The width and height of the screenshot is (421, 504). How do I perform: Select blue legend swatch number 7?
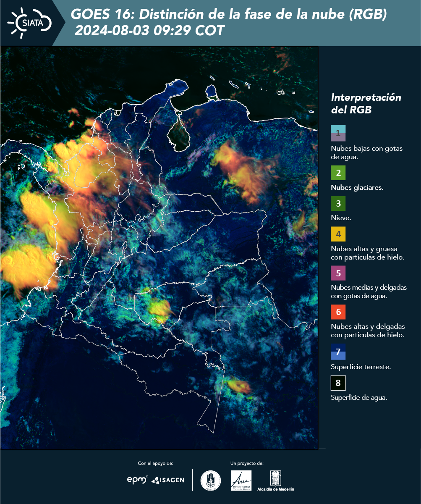pos(338,352)
